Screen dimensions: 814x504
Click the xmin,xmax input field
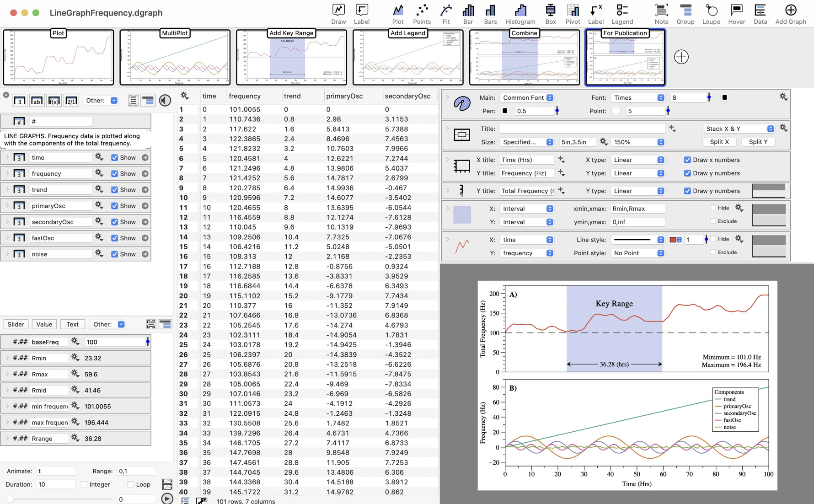(638, 209)
